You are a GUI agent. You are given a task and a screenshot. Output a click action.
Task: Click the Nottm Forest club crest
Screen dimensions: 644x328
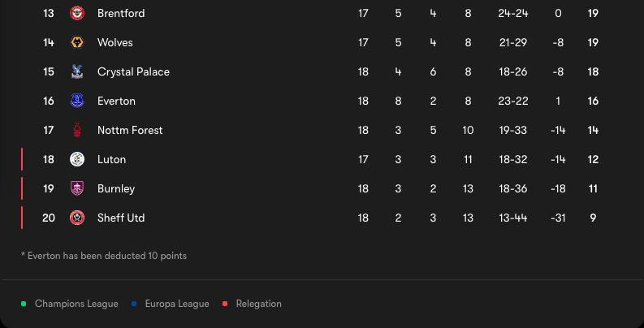[77, 130]
